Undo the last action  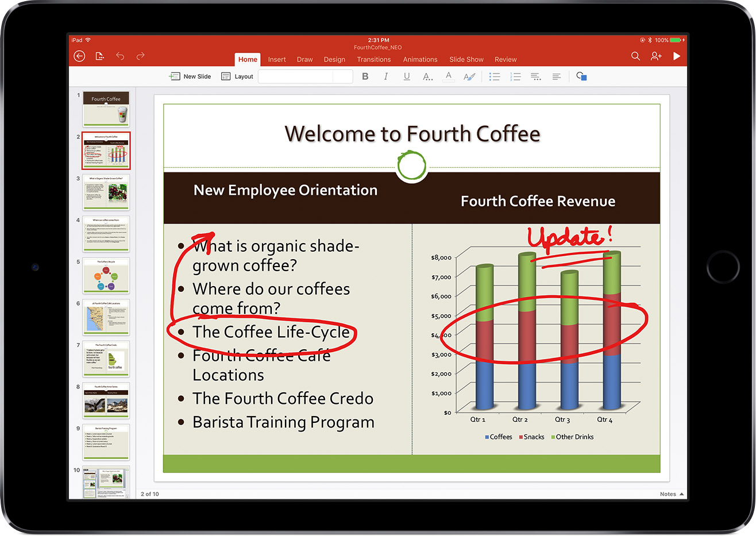[120, 56]
